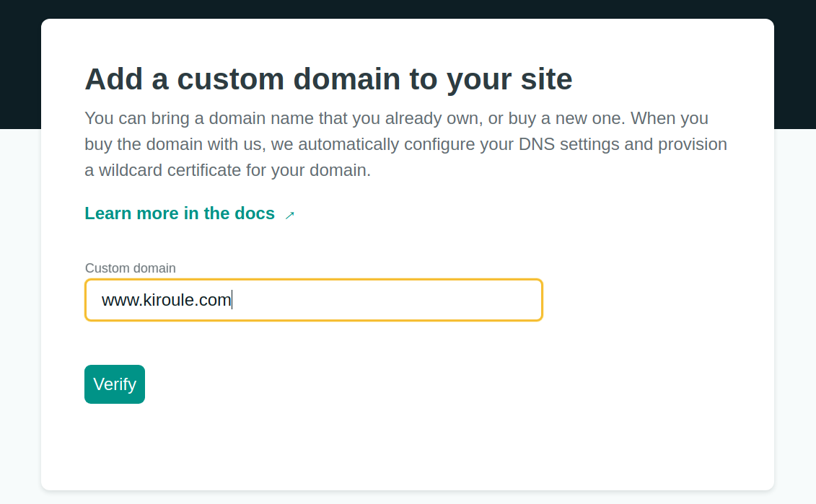Click the word 'domain' in the heading
The image size is (816, 504).
pyautogui.click(x=346, y=79)
